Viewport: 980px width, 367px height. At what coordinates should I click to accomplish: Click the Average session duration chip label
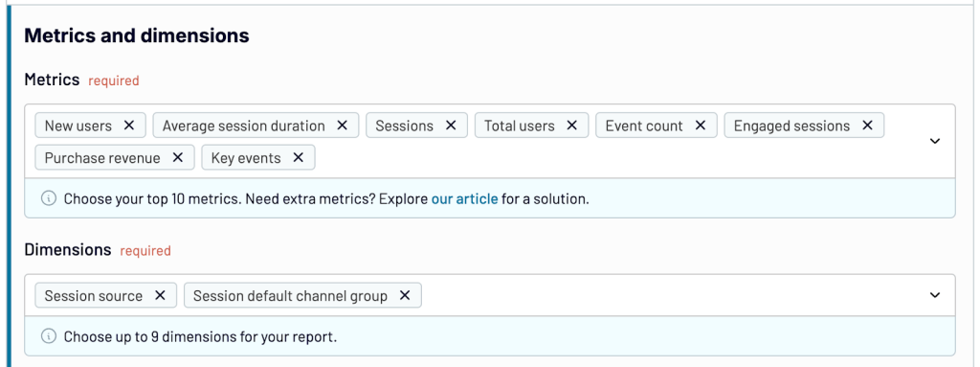(x=244, y=126)
